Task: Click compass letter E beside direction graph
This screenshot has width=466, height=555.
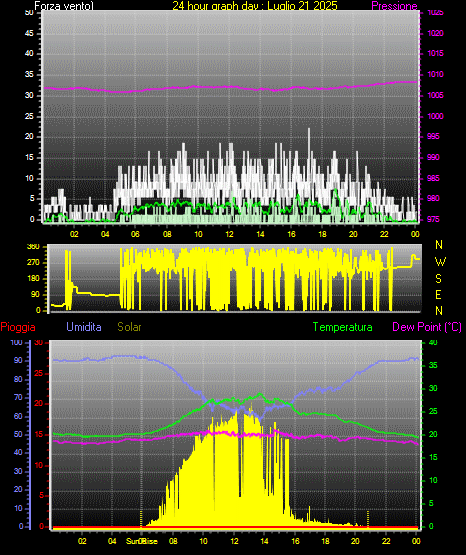Action: tap(438, 294)
